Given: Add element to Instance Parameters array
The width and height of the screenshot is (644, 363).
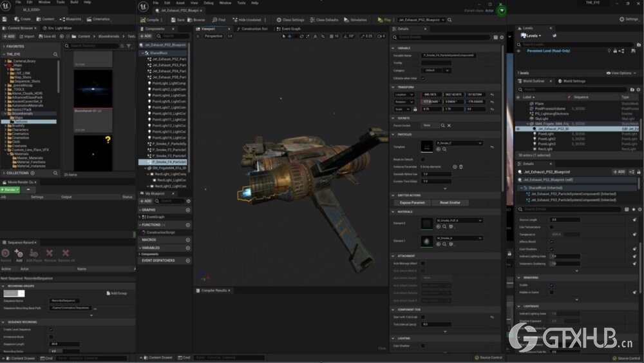Looking at the screenshot, I should (x=455, y=166).
